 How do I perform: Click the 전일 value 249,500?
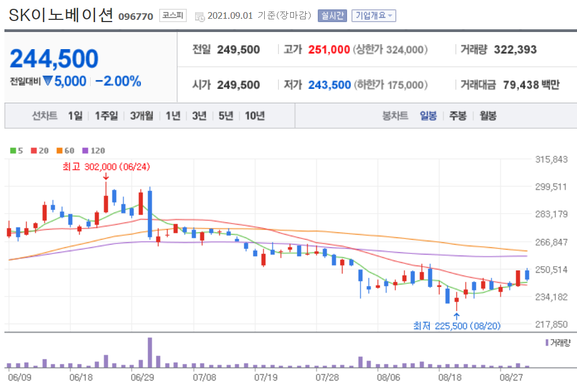tap(238, 49)
